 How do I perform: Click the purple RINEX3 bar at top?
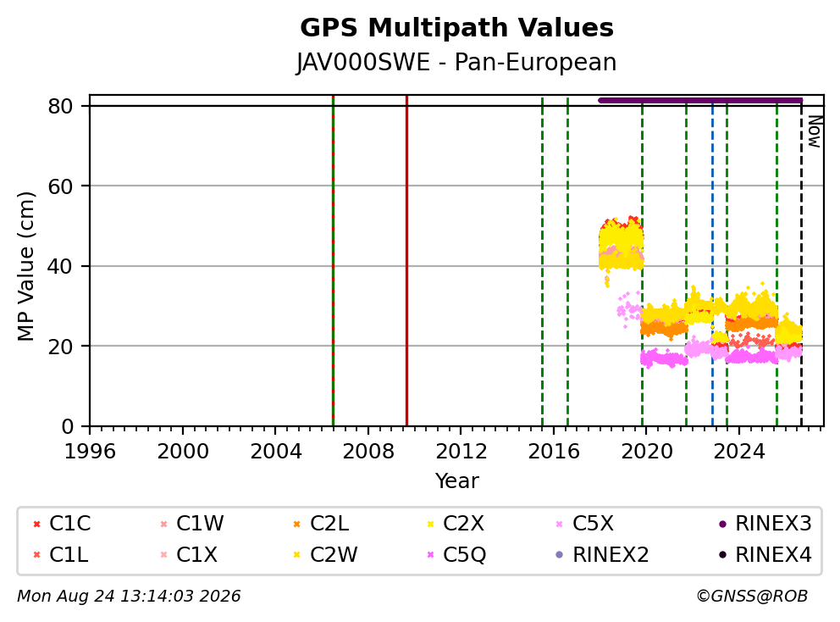tap(700, 100)
